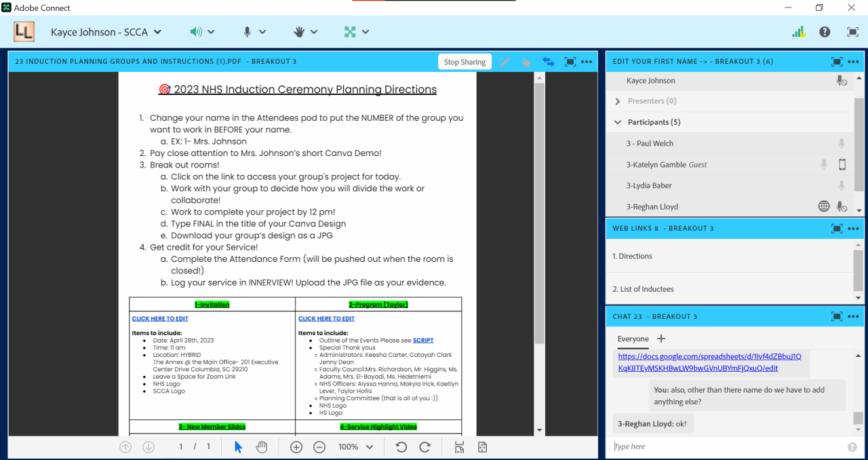The width and height of the screenshot is (868, 460).
Task: Click the Stop Sharing button
Action: point(465,62)
